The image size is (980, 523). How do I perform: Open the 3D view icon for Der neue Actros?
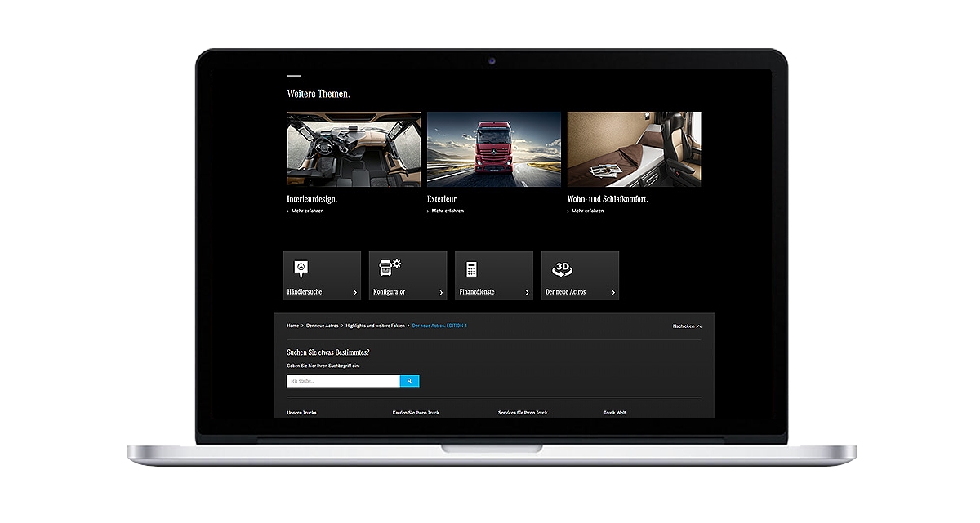click(562, 268)
